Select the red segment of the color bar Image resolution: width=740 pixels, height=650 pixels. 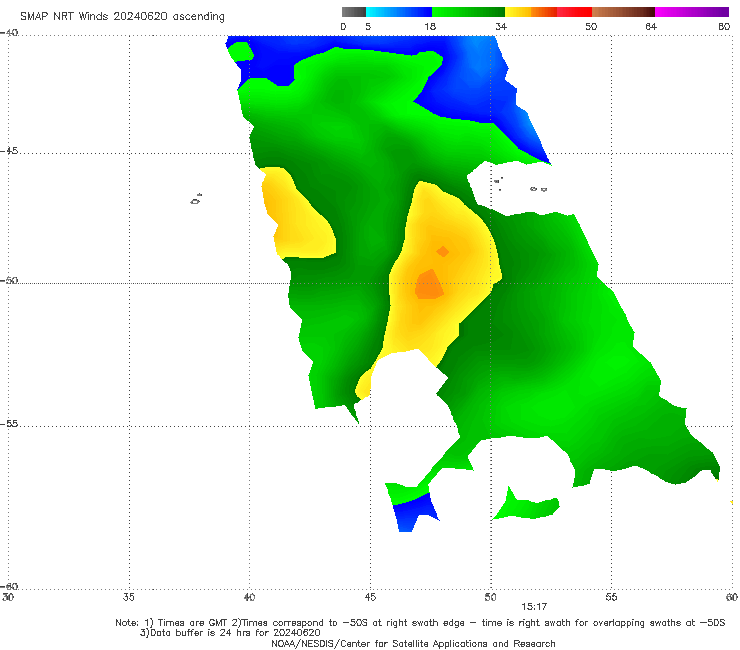click(574, 12)
